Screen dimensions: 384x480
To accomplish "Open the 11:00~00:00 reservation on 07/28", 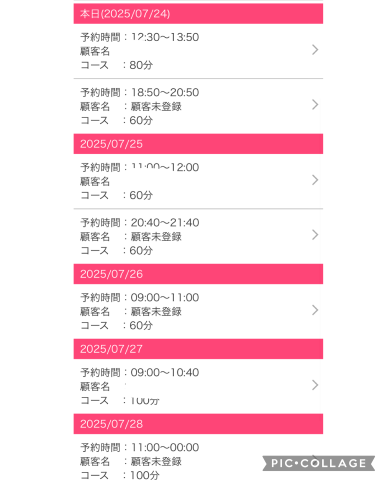I will 198,457.
